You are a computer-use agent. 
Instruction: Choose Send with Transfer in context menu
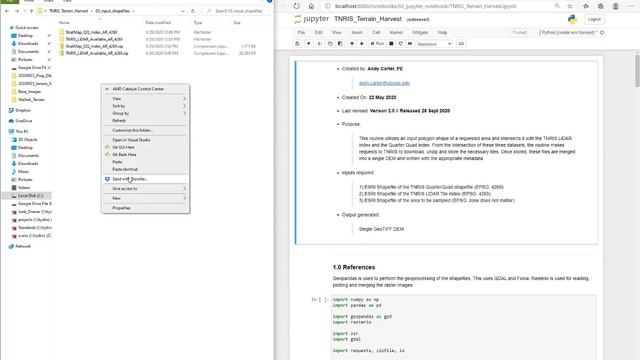pyautogui.click(x=145, y=179)
